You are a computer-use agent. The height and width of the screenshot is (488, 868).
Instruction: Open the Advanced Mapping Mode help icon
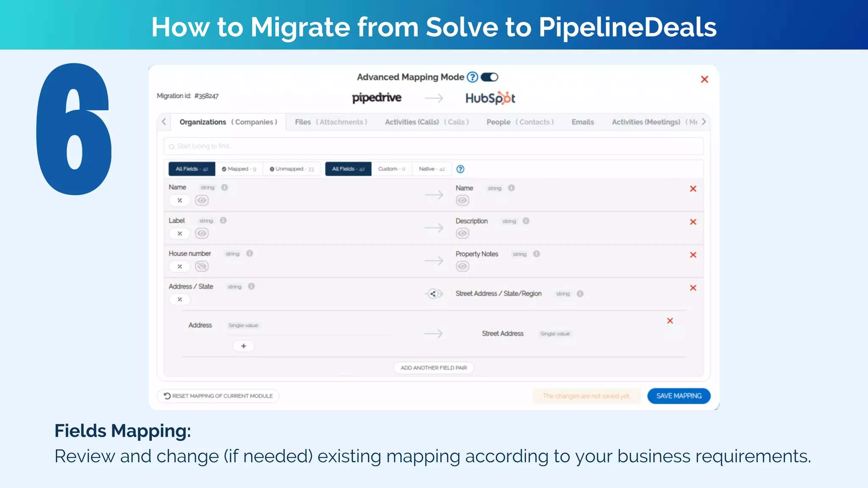point(472,77)
